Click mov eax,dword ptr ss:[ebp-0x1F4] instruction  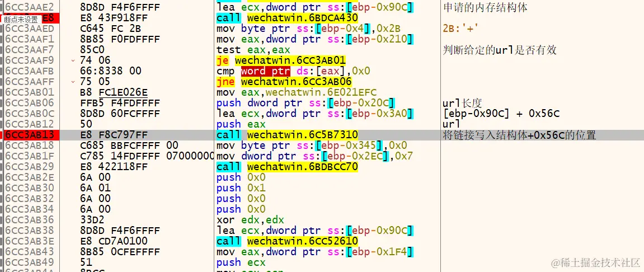[314, 251]
